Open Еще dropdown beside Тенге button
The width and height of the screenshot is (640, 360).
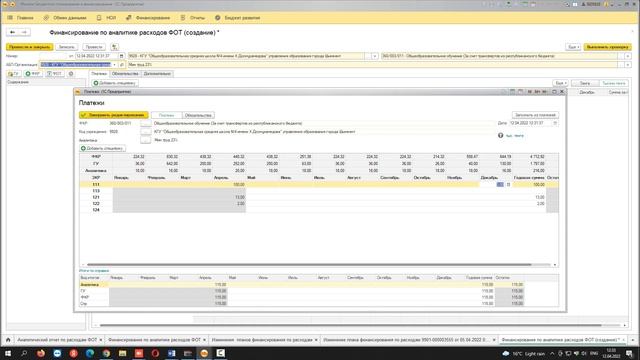560,83
